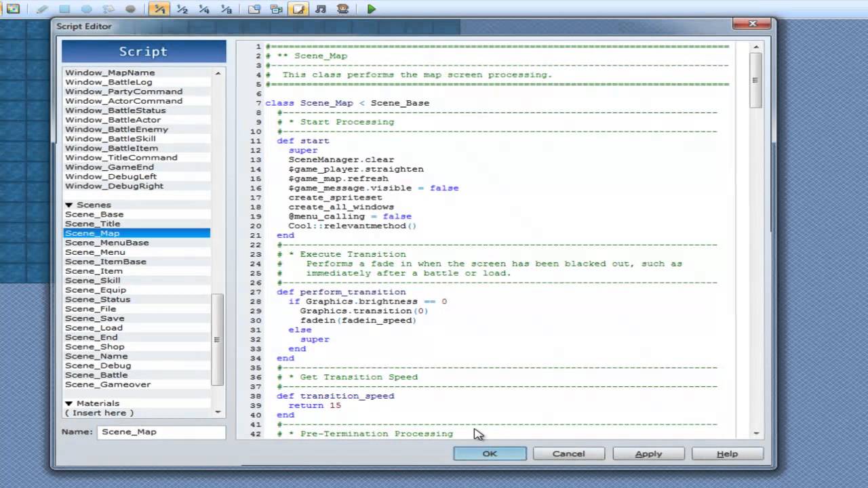This screenshot has height=488, width=868.
Task: Click the script list scrollbar thumb
Action: pyautogui.click(x=218, y=339)
